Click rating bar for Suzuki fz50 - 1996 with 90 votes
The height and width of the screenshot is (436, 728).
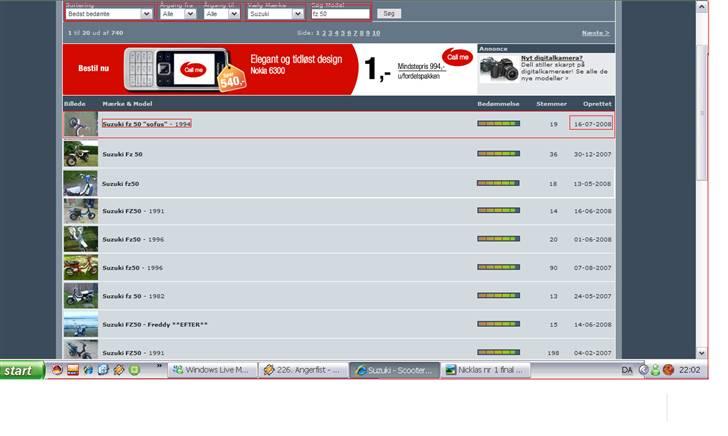498,268
